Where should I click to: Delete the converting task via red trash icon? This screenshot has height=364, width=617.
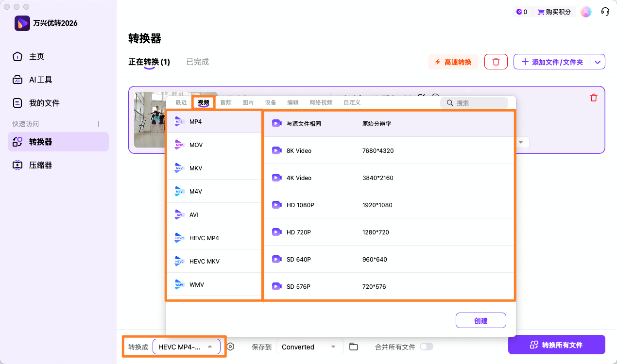[593, 97]
